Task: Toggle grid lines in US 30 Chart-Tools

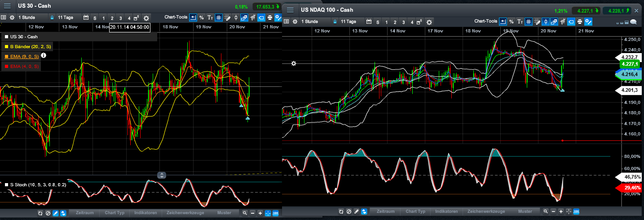Action: pyautogui.click(x=218, y=18)
